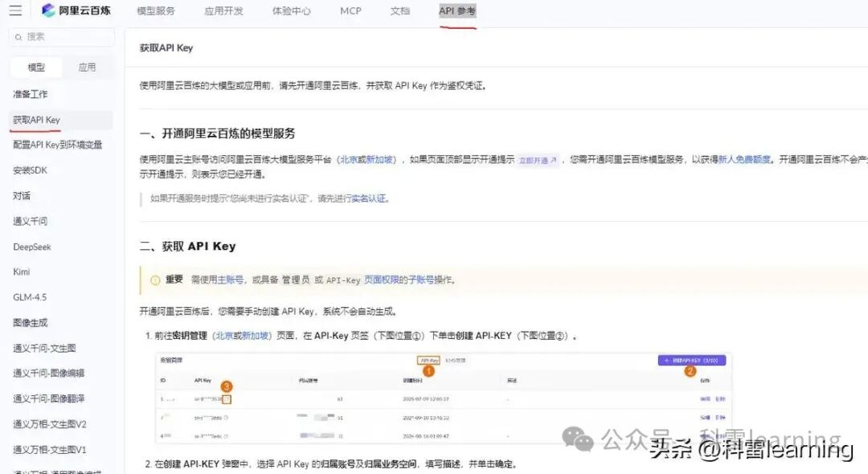This screenshot has width=868, height=474.
Task: Open the hamburger menu icon
Action: (15, 10)
